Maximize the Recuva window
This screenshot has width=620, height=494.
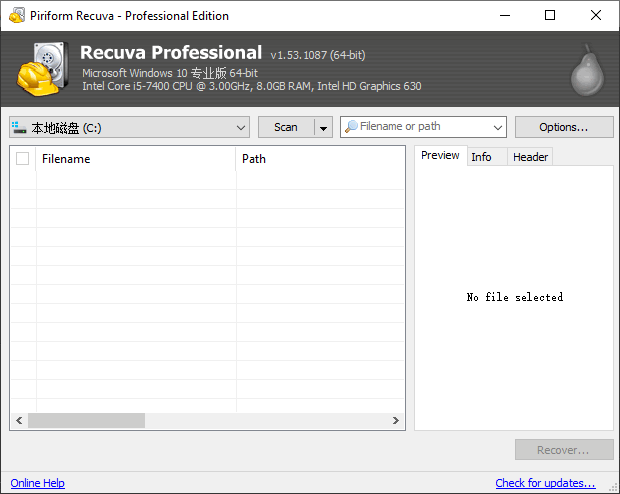click(550, 15)
